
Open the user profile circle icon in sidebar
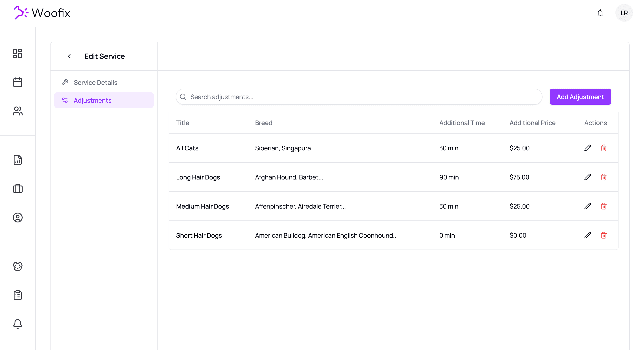click(17, 218)
